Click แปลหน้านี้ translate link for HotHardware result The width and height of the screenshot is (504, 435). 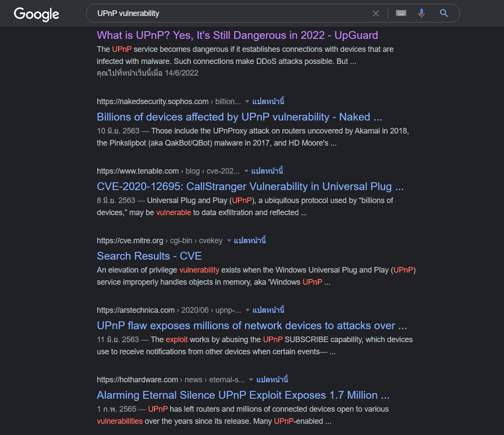point(272,380)
